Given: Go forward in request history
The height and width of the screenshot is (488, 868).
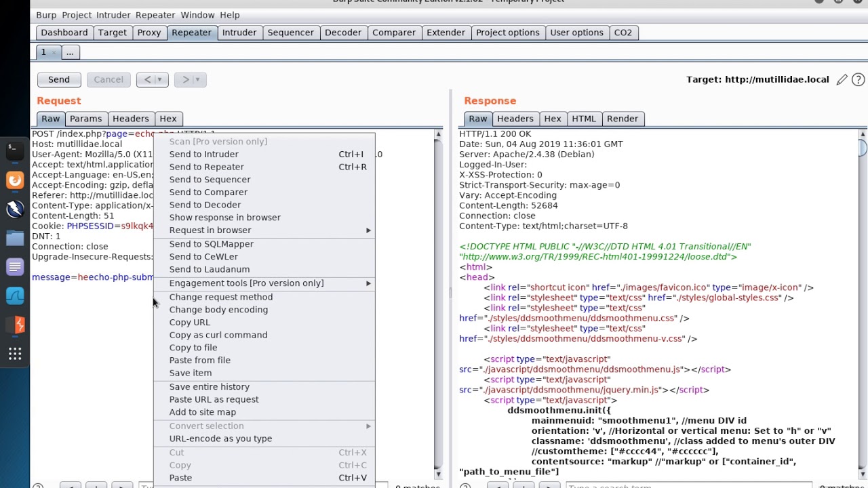Looking at the screenshot, I should click(185, 79).
